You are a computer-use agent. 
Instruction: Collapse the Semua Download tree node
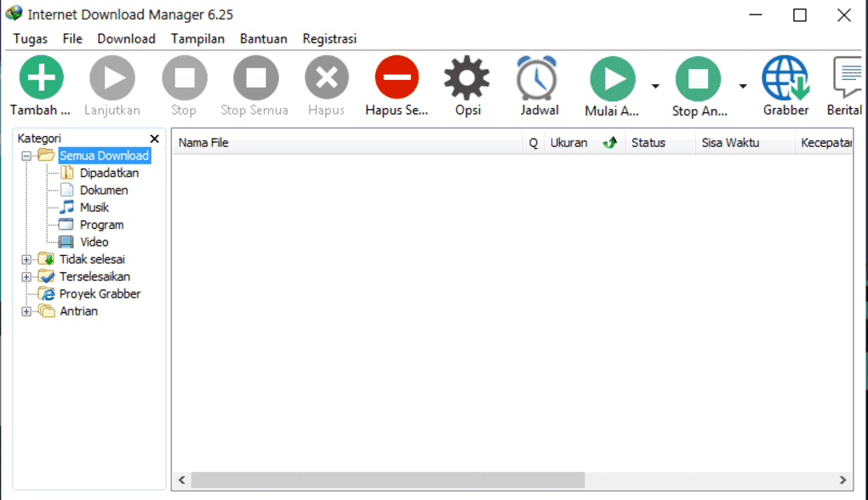pyautogui.click(x=26, y=156)
